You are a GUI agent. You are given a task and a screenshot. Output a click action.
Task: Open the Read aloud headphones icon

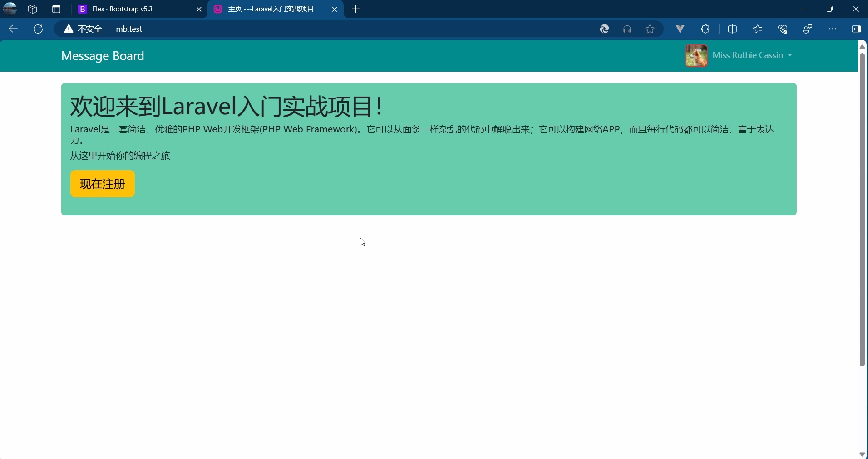(627, 29)
